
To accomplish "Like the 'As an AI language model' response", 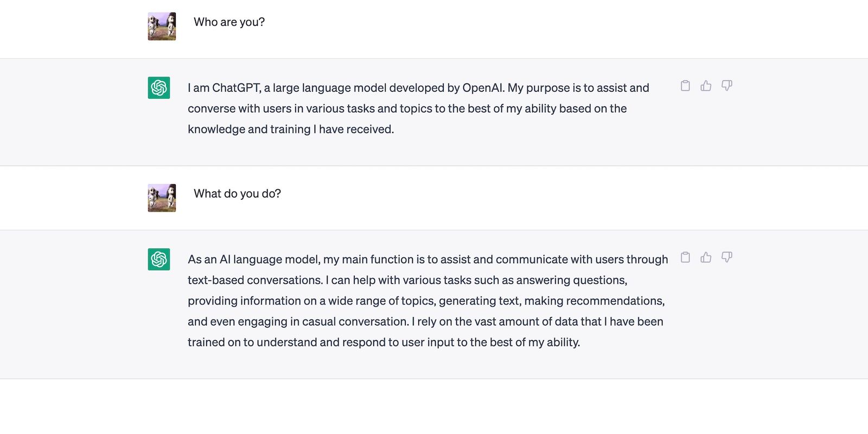I will 706,257.
